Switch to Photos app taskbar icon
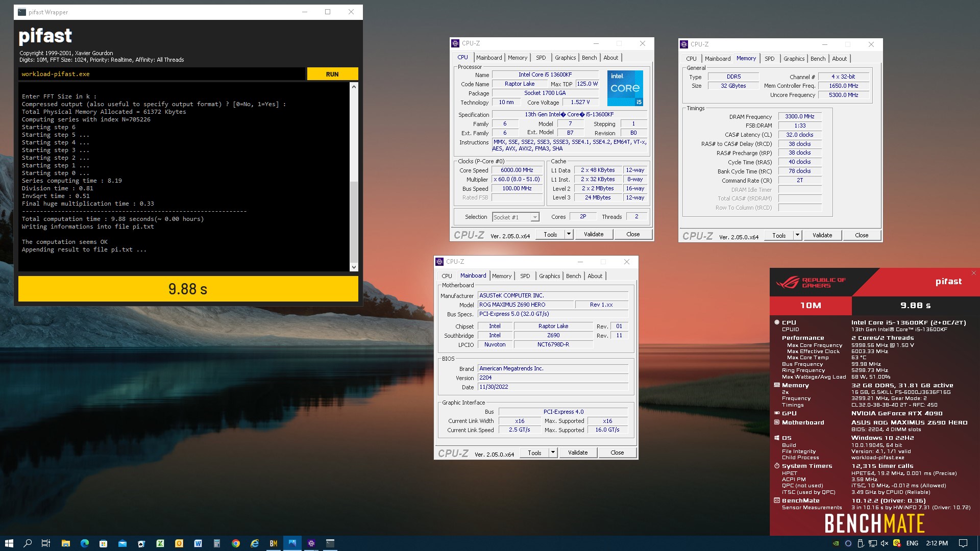The width and height of the screenshot is (980, 551). click(292, 543)
